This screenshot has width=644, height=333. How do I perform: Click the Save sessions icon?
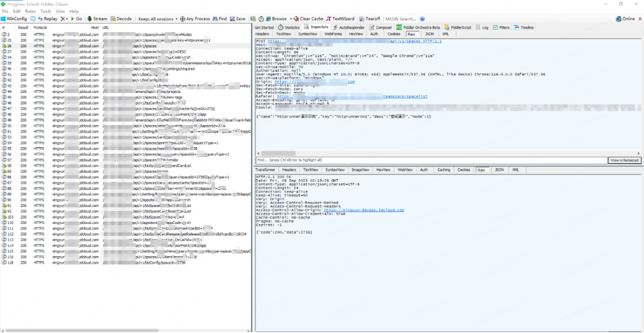tap(233, 19)
